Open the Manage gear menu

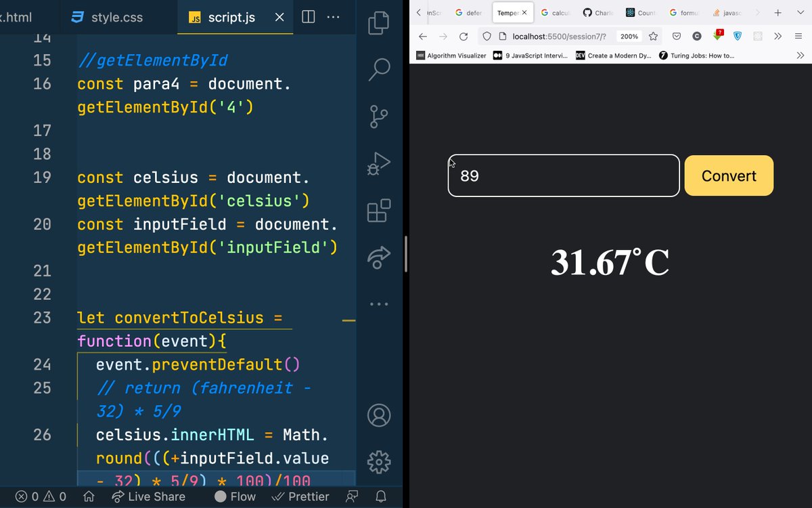(379, 462)
